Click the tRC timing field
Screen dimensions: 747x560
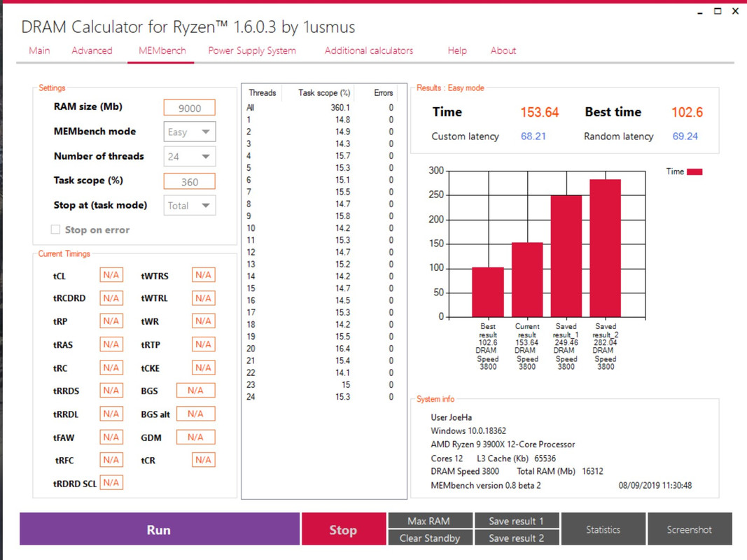click(111, 367)
